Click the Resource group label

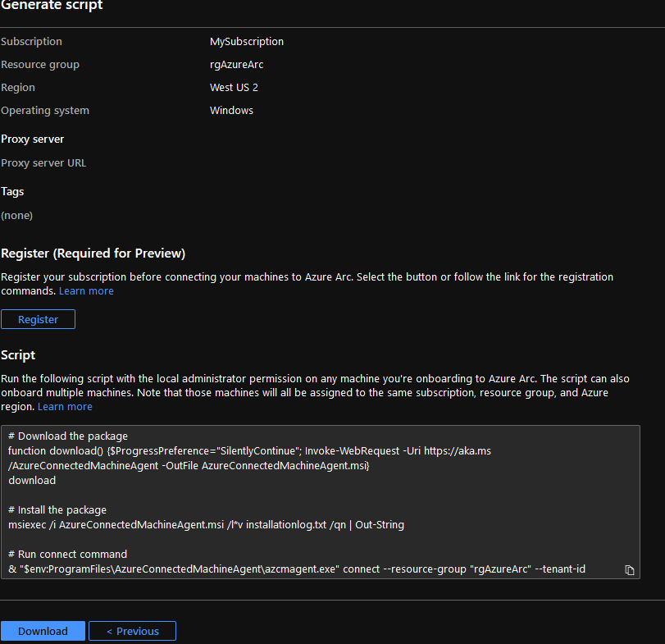tap(40, 65)
